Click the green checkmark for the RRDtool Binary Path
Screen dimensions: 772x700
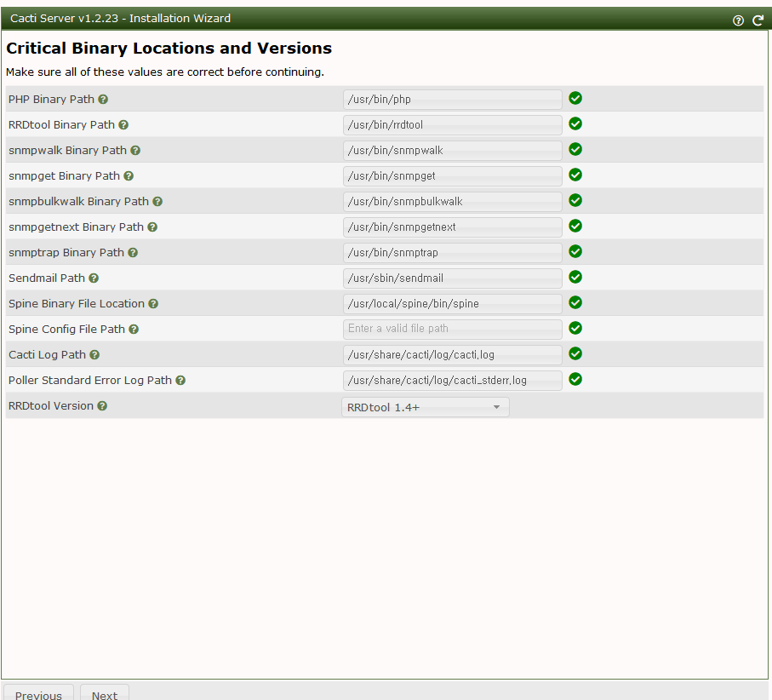(575, 123)
